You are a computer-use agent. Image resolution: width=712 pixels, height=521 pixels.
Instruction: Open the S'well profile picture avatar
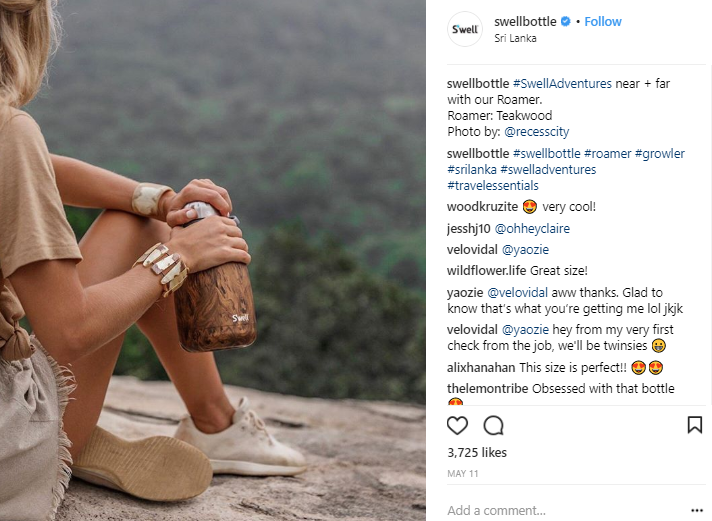(465, 29)
